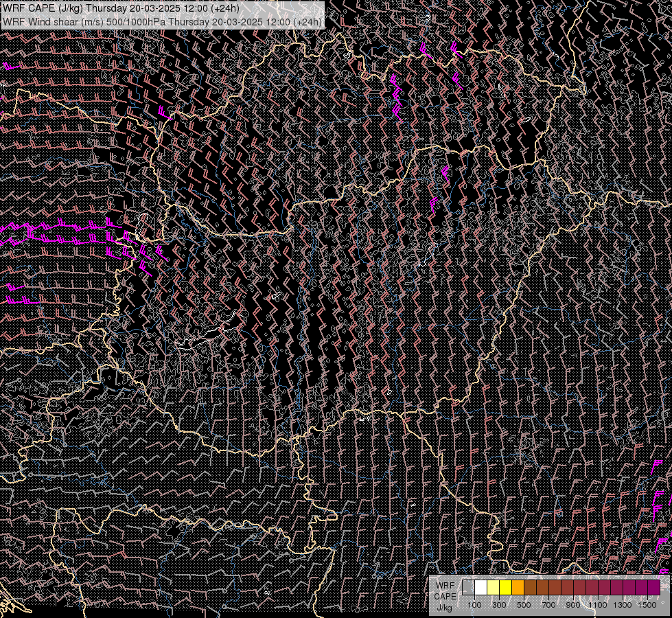Screen dimensions: 672x618
Task: Select the magenta above-1500 J/kg legend swatch
Action: click(654, 588)
